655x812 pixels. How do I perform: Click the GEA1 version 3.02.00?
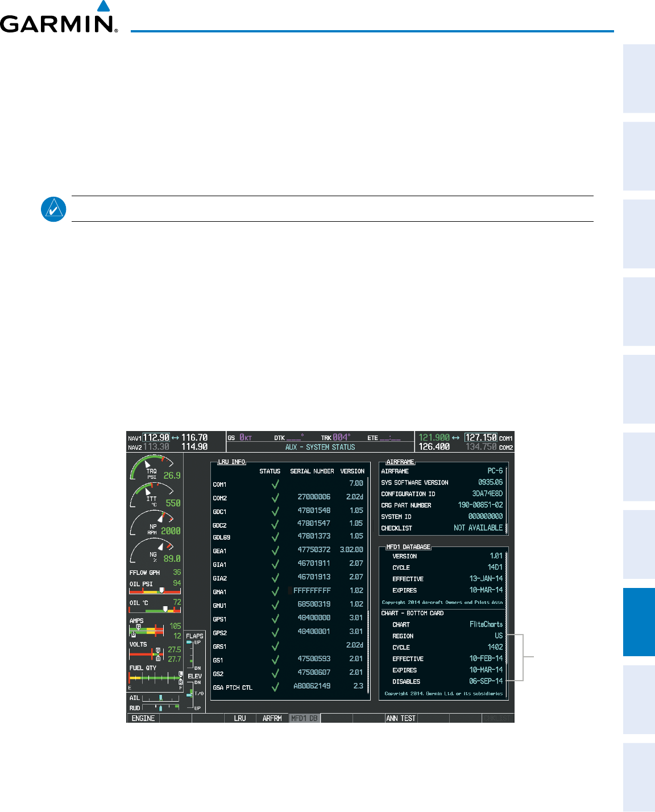coord(351,550)
